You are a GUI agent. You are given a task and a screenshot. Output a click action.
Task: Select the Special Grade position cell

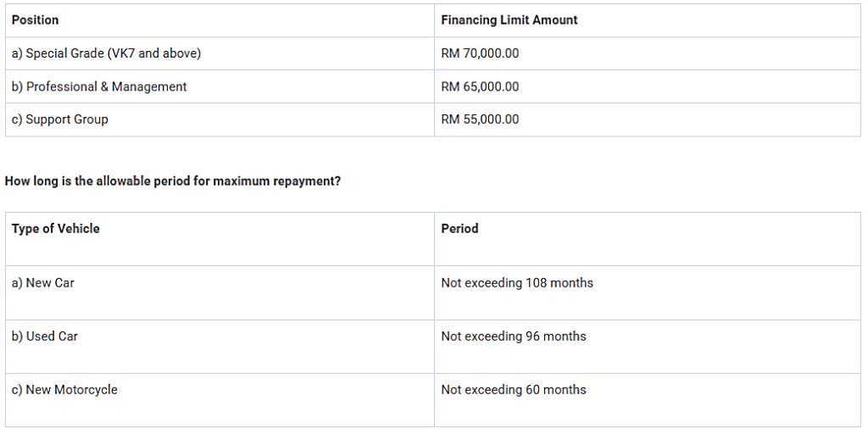click(x=106, y=53)
